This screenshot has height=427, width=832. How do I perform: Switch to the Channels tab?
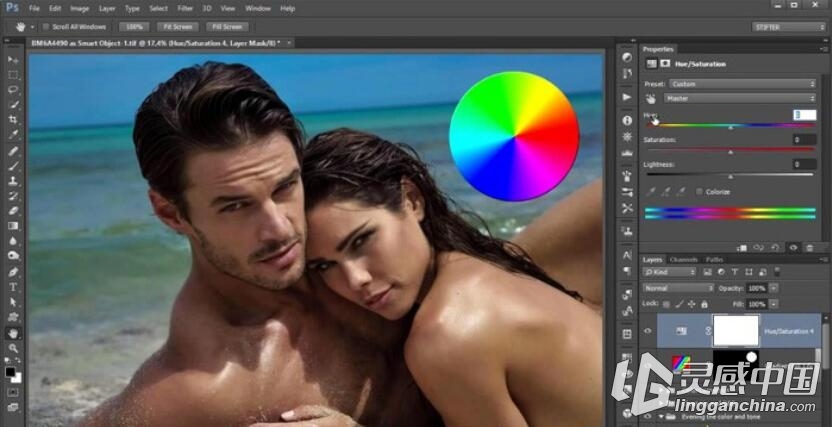[x=683, y=260]
